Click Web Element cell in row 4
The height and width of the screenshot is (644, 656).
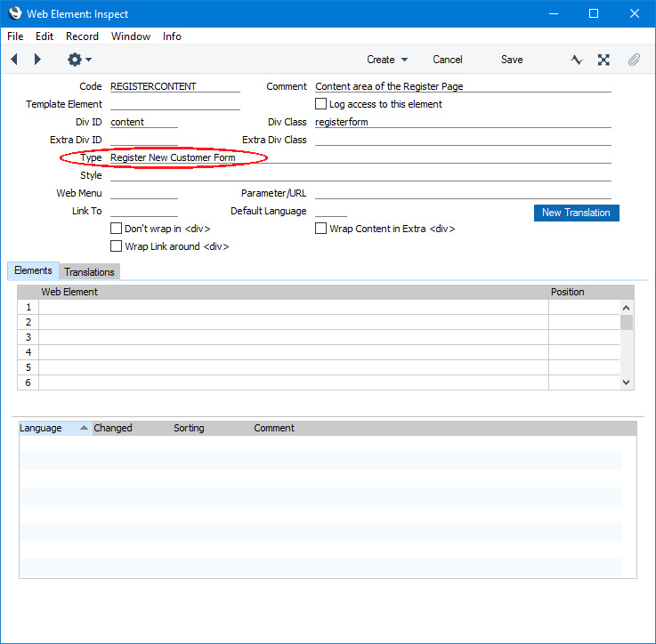293,352
